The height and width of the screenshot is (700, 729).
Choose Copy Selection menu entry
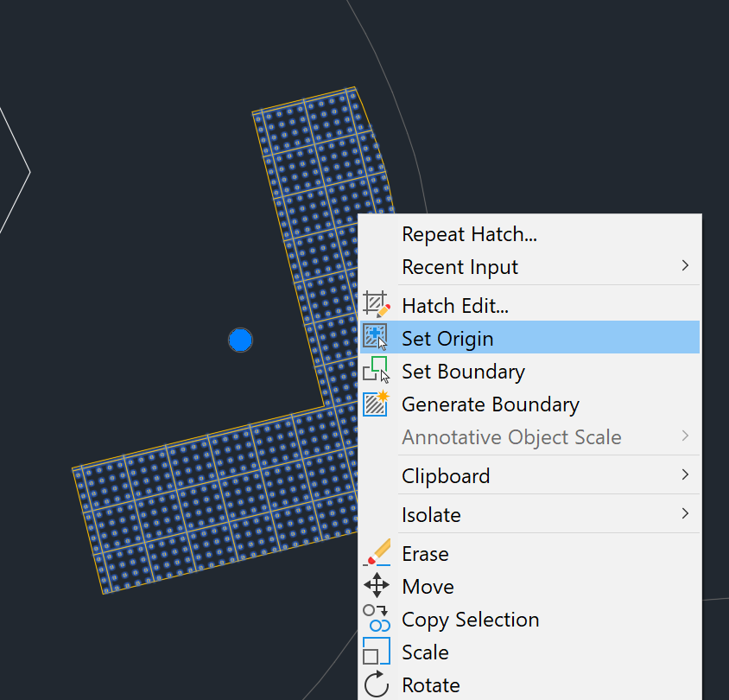[x=530, y=619]
